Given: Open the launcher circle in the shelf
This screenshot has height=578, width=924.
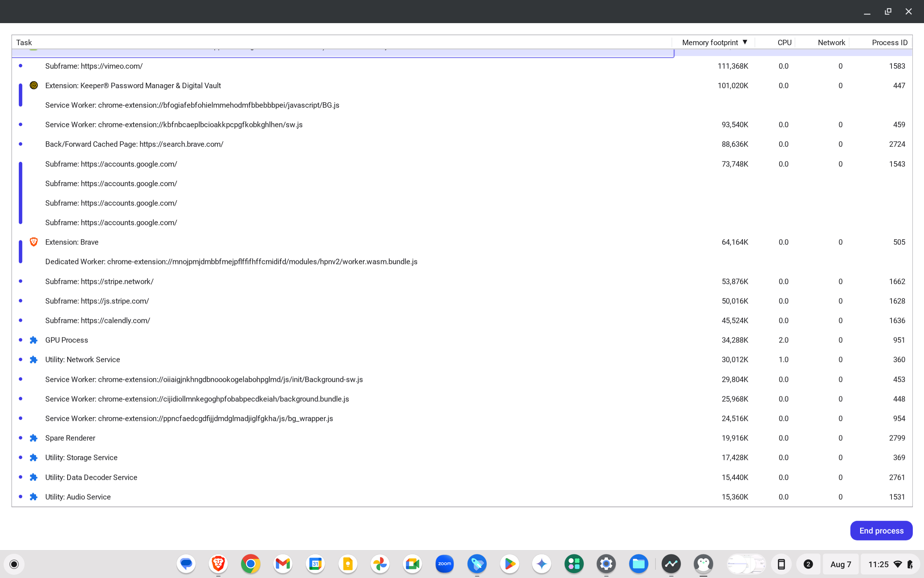Looking at the screenshot, I should pyautogui.click(x=14, y=564).
